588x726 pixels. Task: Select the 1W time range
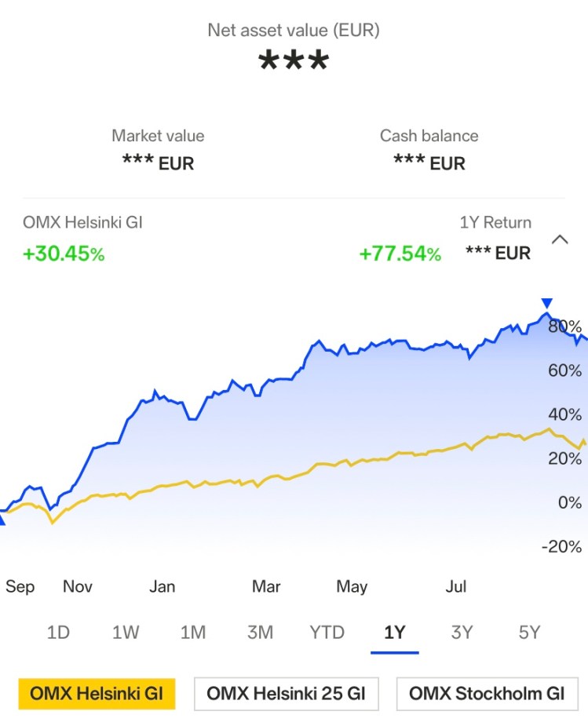point(126,632)
